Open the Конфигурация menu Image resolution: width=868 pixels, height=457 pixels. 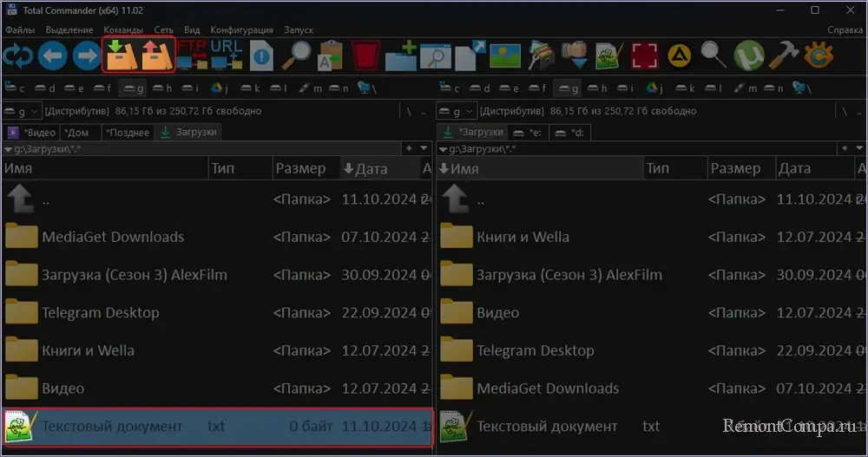tap(237, 29)
